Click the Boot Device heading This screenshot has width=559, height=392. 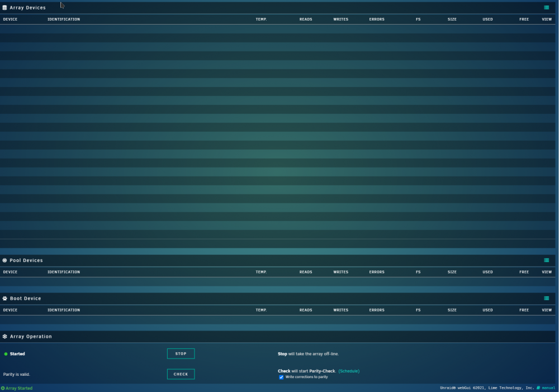click(x=25, y=298)
